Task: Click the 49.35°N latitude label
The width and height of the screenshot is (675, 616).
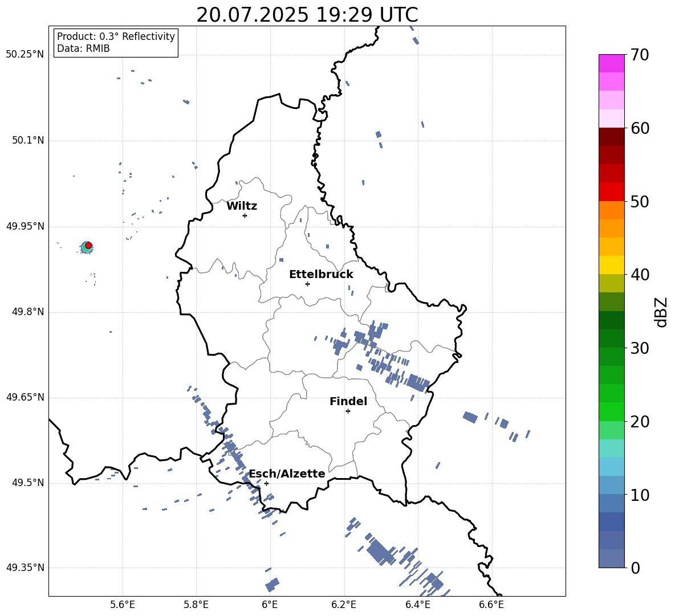Action: click(25, 568)
